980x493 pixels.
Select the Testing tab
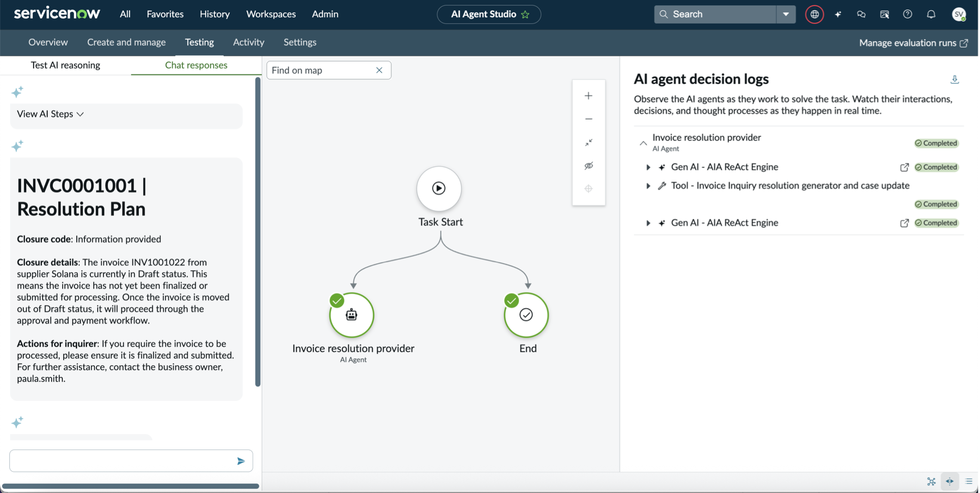click(199, 42)
